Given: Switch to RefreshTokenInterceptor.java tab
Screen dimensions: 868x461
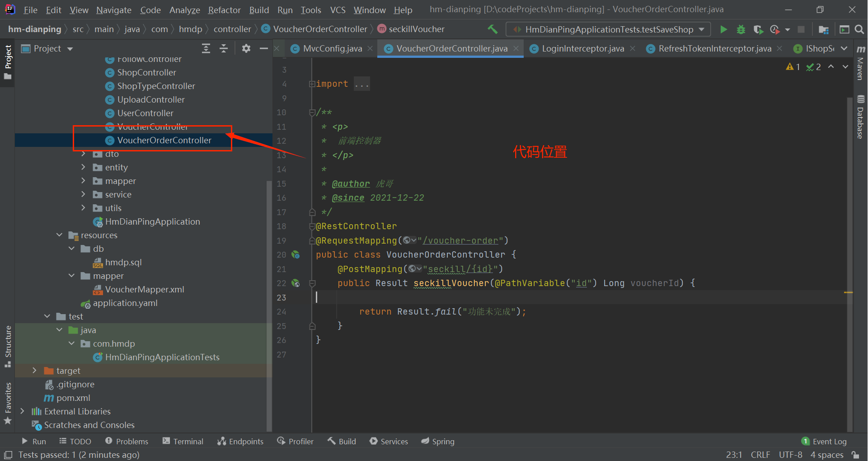Looking at the screenshot, I should [x=715, y=49].
